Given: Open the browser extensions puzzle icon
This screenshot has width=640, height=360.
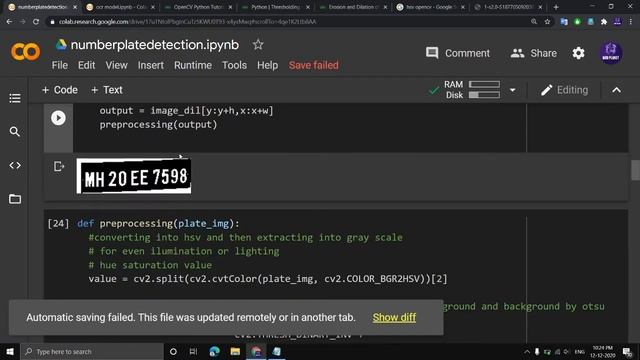Looking at the screenshot, I should (x=604, y=22).
